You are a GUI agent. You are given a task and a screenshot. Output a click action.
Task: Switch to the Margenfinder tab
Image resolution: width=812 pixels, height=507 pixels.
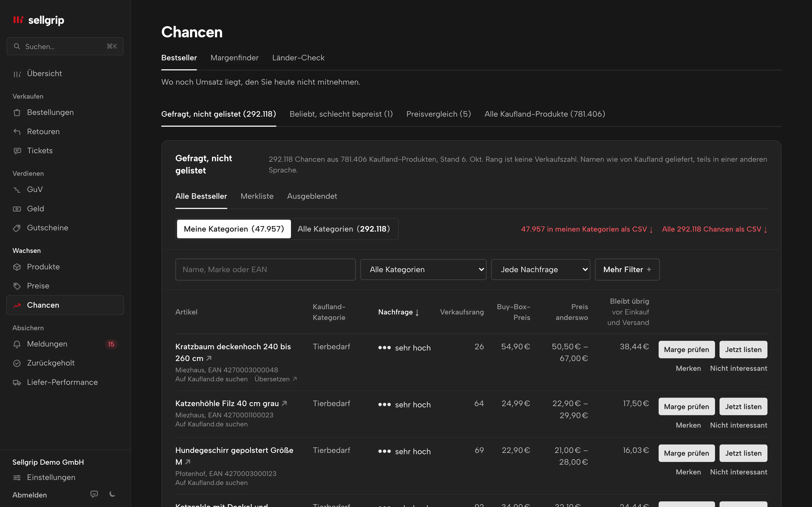[x=235, y=58]
